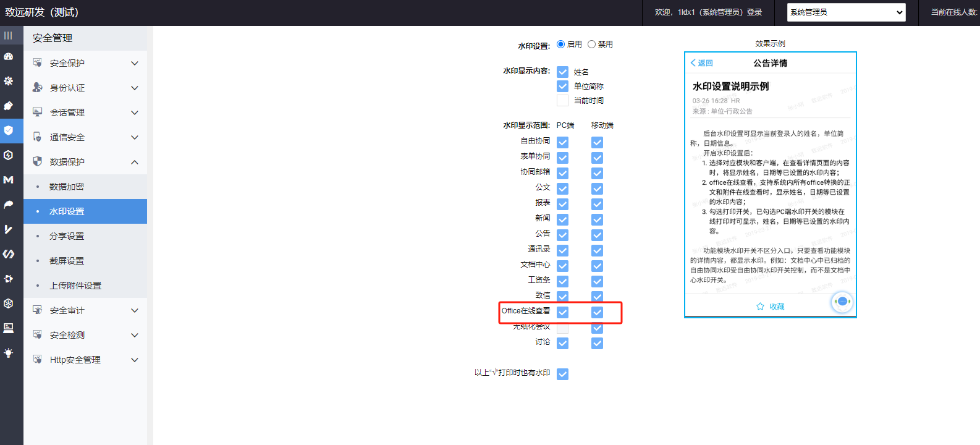Click the 安全管理 sidebar heading
The width and height of the screenshot is (980, 445).
coord(53,38)
